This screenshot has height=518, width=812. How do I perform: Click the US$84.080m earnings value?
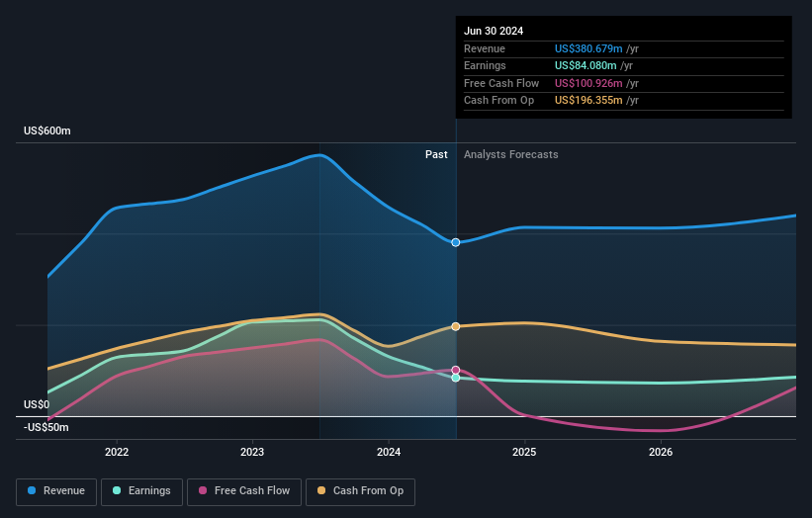click(586, 65)
